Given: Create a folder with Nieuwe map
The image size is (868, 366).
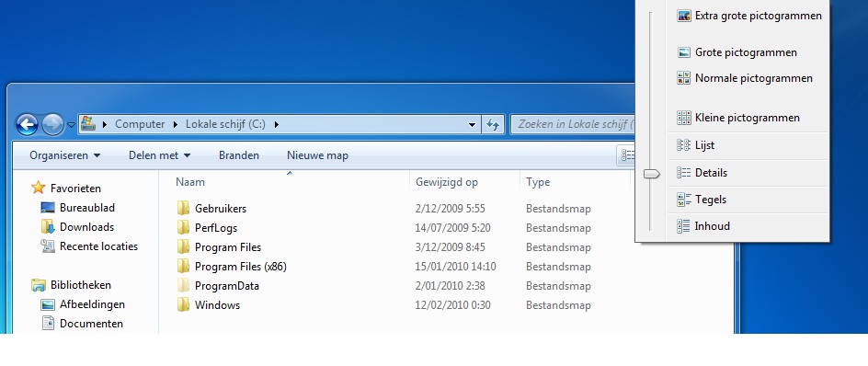Looking at the screenshot, I should (x=317, y=155).
